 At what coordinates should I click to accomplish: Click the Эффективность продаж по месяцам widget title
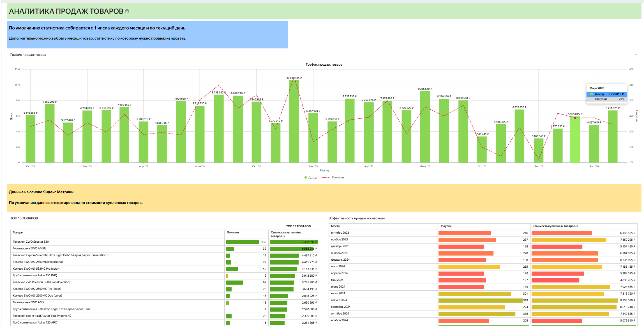(x=357, y=218)
